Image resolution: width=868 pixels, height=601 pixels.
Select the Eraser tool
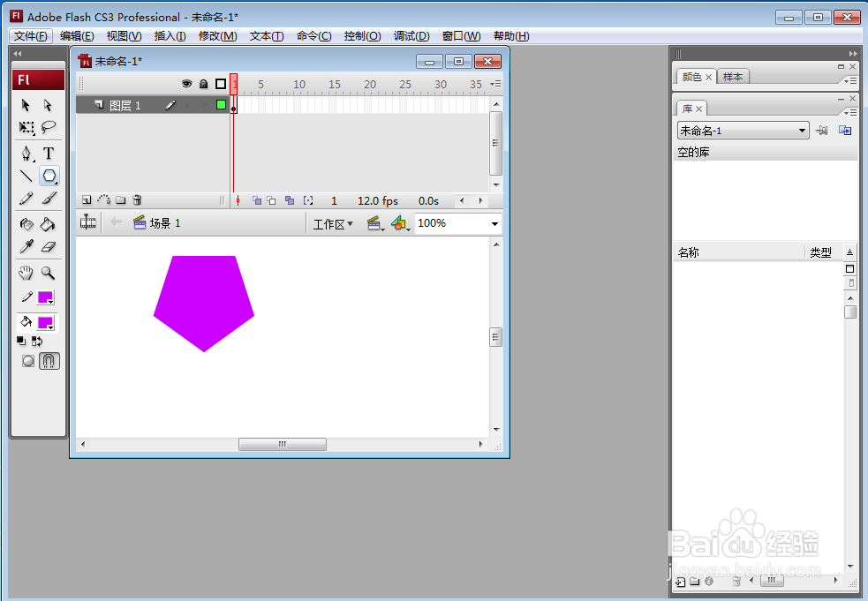(x=49, y=246)
